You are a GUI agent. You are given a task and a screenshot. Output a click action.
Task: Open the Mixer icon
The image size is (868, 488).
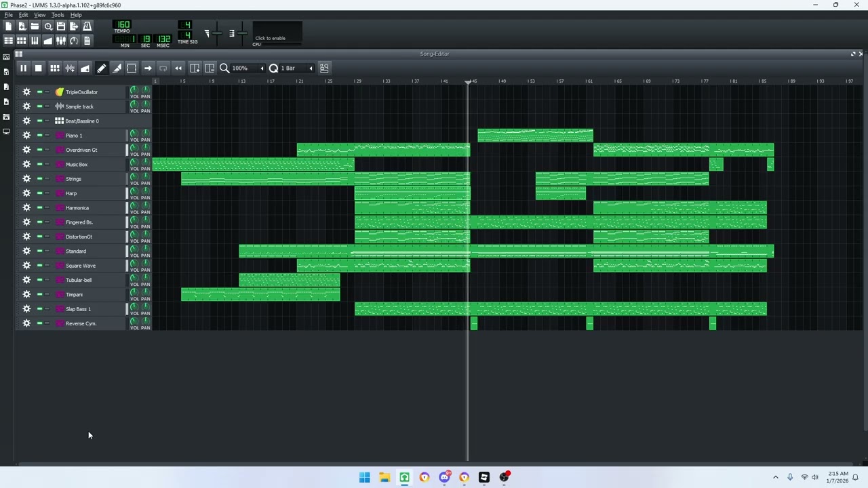click(x=61, y=41)
